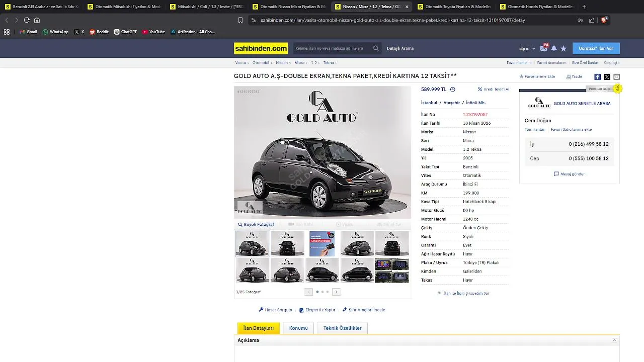Go to next thumbnail page arrow
The width and height of the screenshot is (644, 362).
[337, 292]
